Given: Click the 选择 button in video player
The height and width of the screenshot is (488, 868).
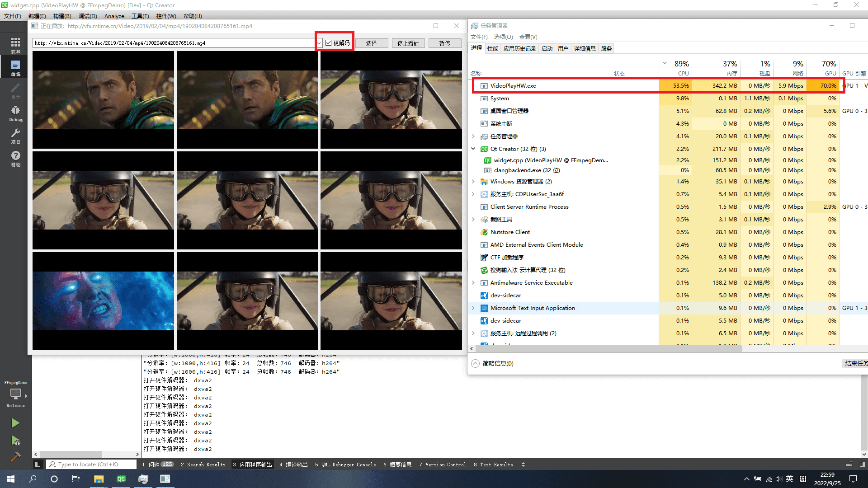Looking at the screenshot, I should (x=372, y=43).
